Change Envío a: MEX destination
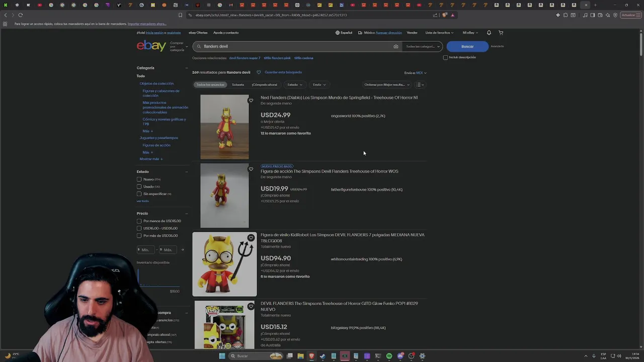The height and width of the screenshot is (362, 644). 421,73
